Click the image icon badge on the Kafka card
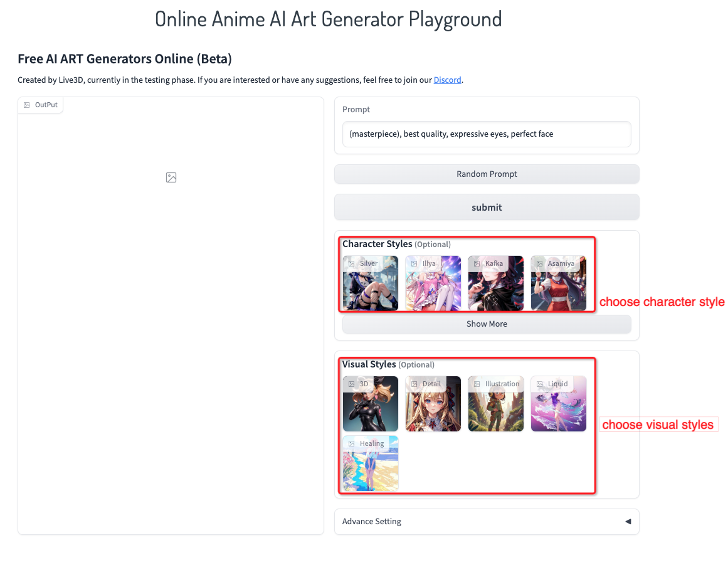 point(477,263)
